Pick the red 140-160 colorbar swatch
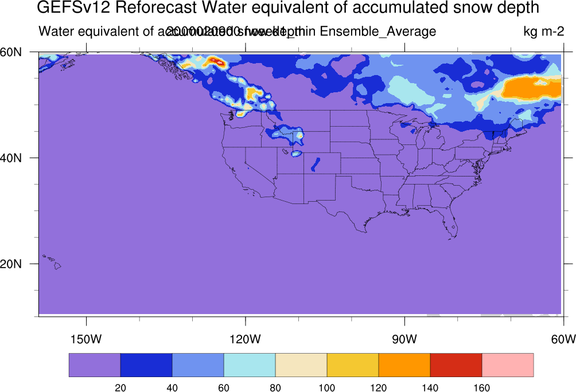 pyautogui.click(x=456, y=365)
